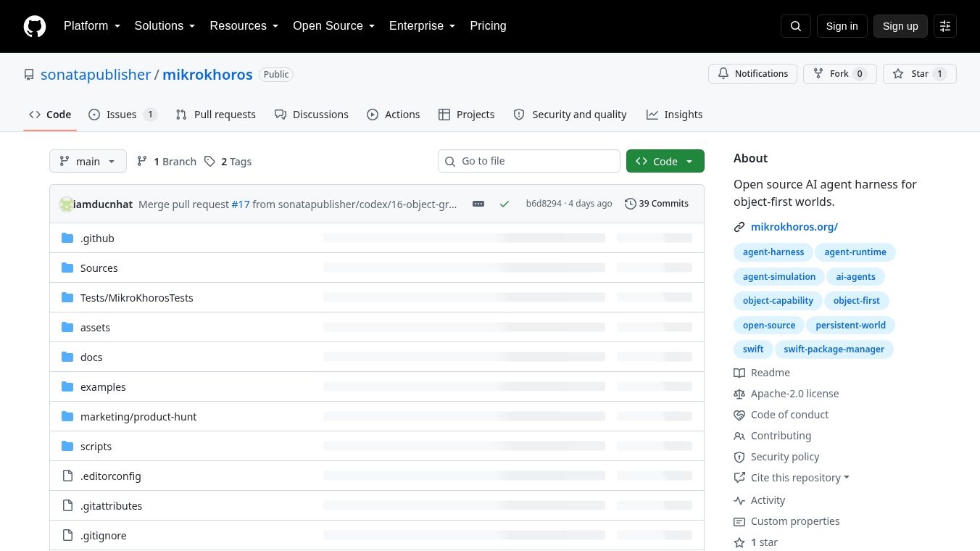Image resolution: width=980 pixels, height=551 pixels.
Task: Focus the Go to file field
Action: (529, 161)
